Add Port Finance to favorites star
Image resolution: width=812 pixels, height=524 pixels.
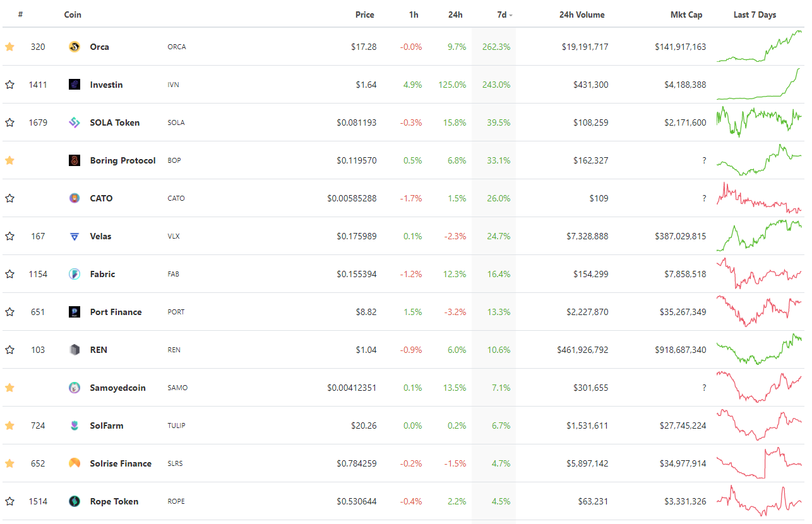coord(9,312)
